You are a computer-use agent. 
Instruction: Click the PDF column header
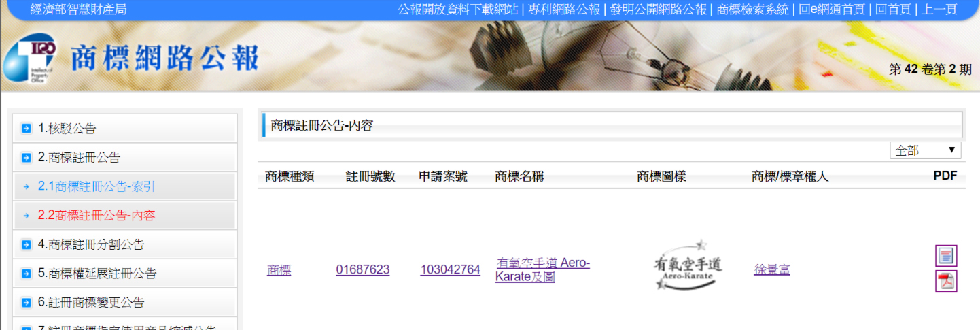tap(945, 176)
